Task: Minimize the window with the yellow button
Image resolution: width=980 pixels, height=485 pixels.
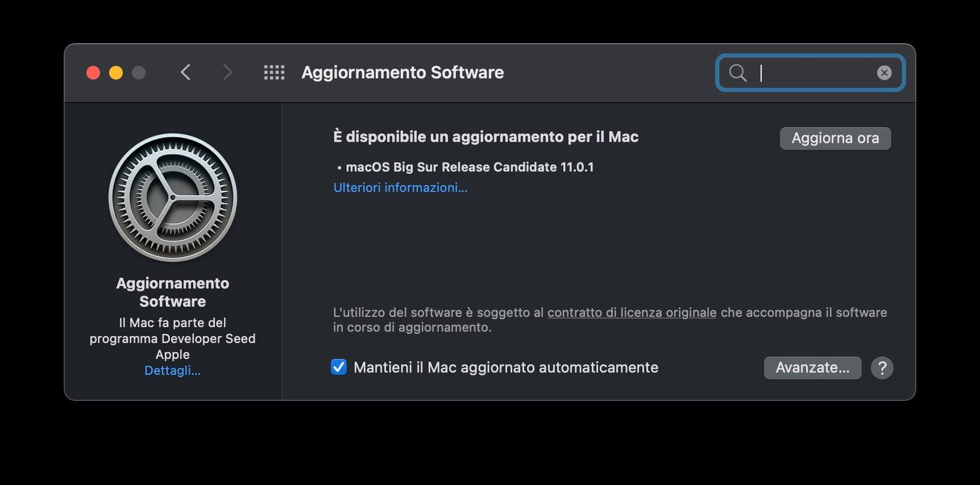Action: tap(116, 73)
